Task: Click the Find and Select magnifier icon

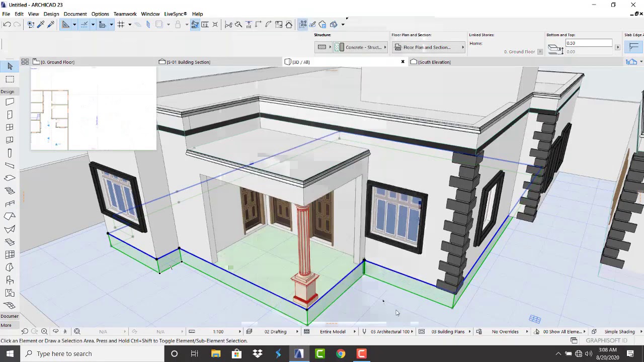Action: (x=31, y=24)
